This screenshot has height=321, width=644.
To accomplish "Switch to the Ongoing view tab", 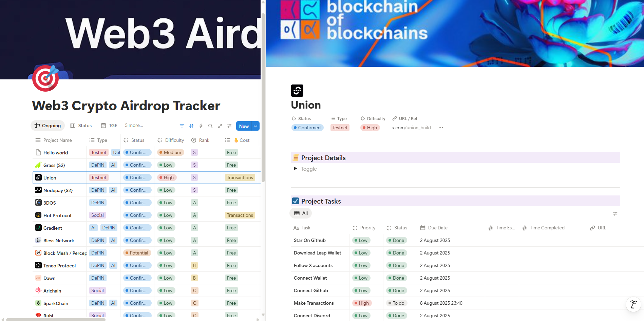I will [48, 126].
